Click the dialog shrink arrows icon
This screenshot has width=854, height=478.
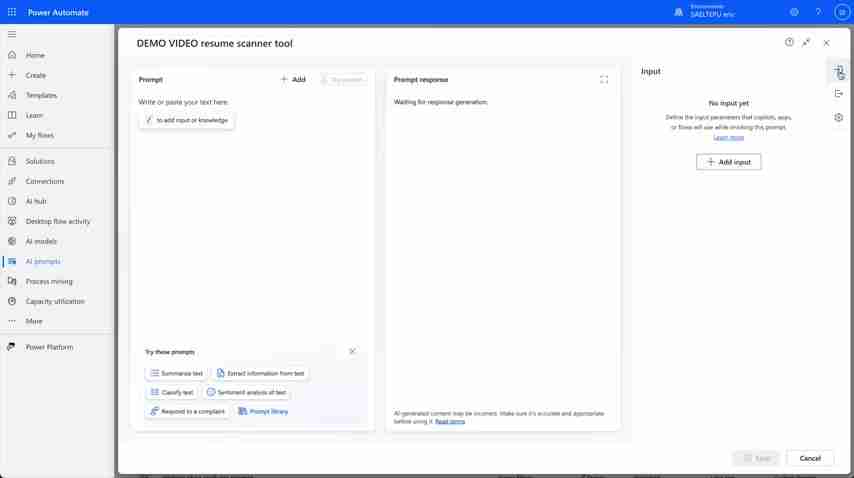(806, 42)
